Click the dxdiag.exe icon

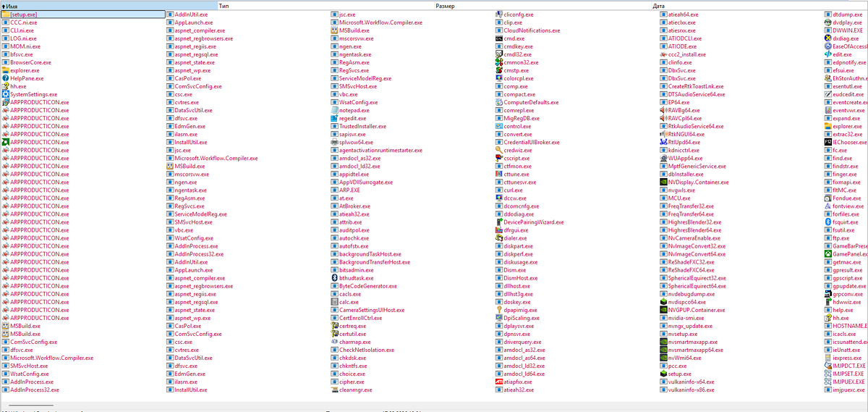[827, 38]
